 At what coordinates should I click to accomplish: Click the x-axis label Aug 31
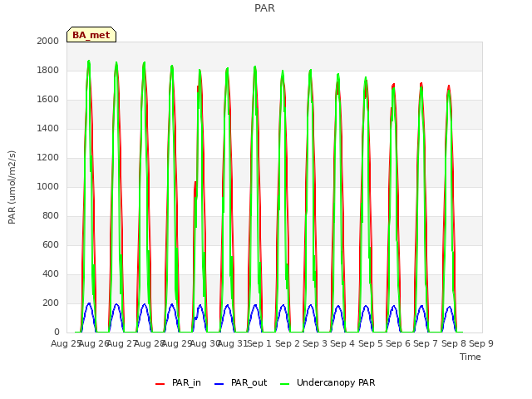(233, 343)
